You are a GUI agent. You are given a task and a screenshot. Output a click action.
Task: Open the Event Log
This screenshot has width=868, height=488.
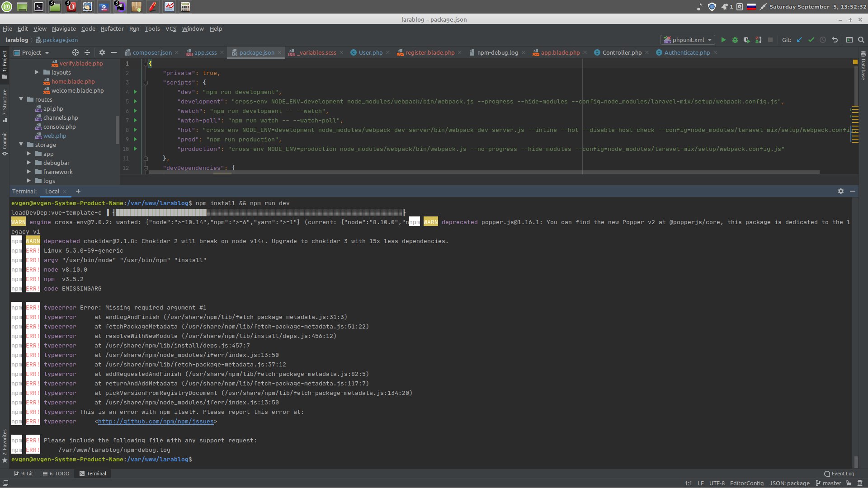tap(839, 474)
